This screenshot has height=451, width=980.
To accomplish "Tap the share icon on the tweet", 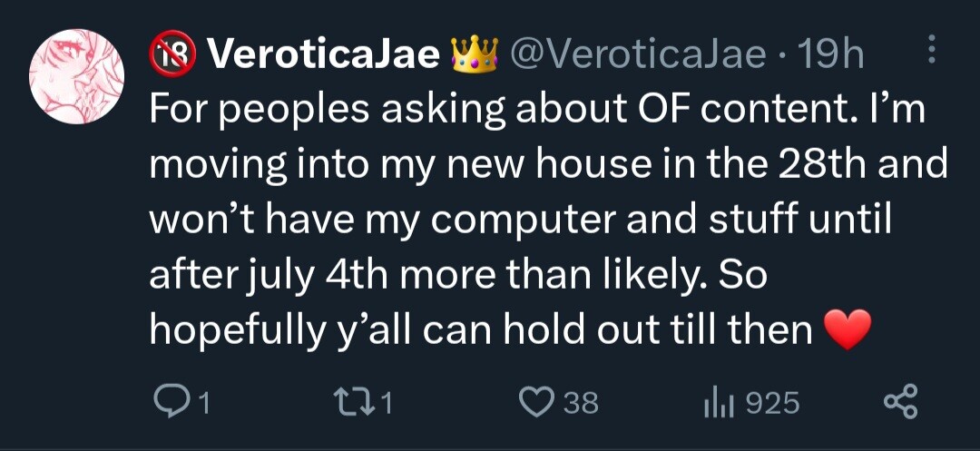I will pos(900,402).
